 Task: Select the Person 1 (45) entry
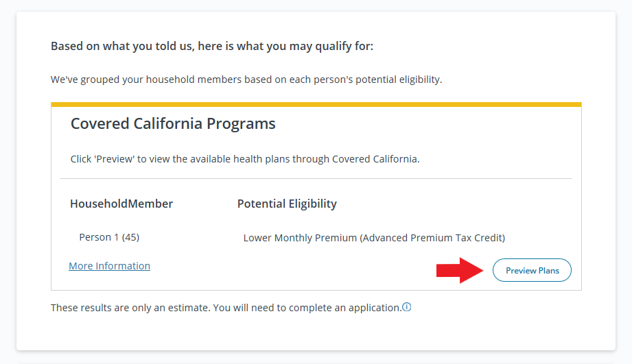(x=109, y=238)
